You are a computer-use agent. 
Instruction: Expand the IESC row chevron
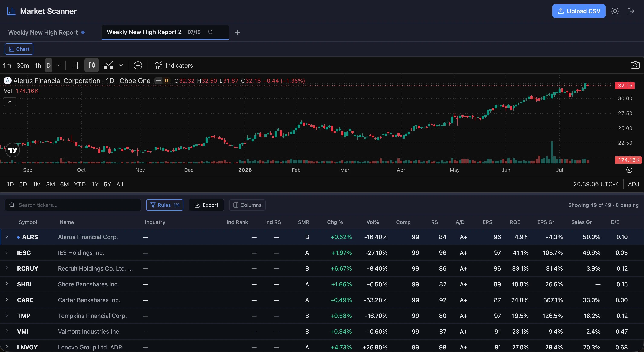7,252
